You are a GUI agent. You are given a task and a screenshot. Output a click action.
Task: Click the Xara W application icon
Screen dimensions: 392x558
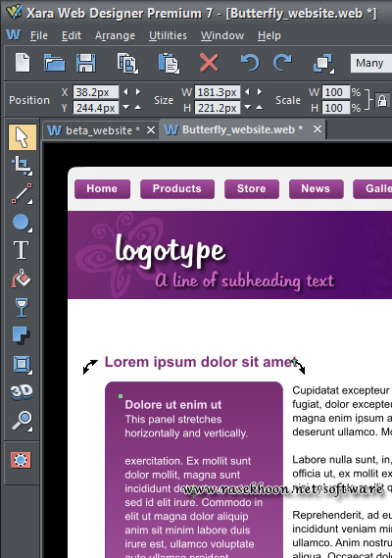coord(14,35)
